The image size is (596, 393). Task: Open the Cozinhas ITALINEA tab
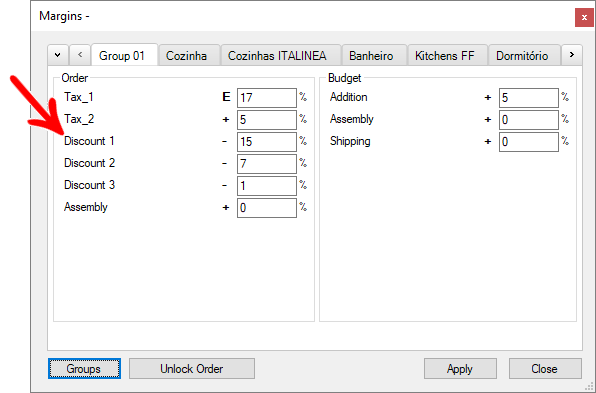point(277,56)
